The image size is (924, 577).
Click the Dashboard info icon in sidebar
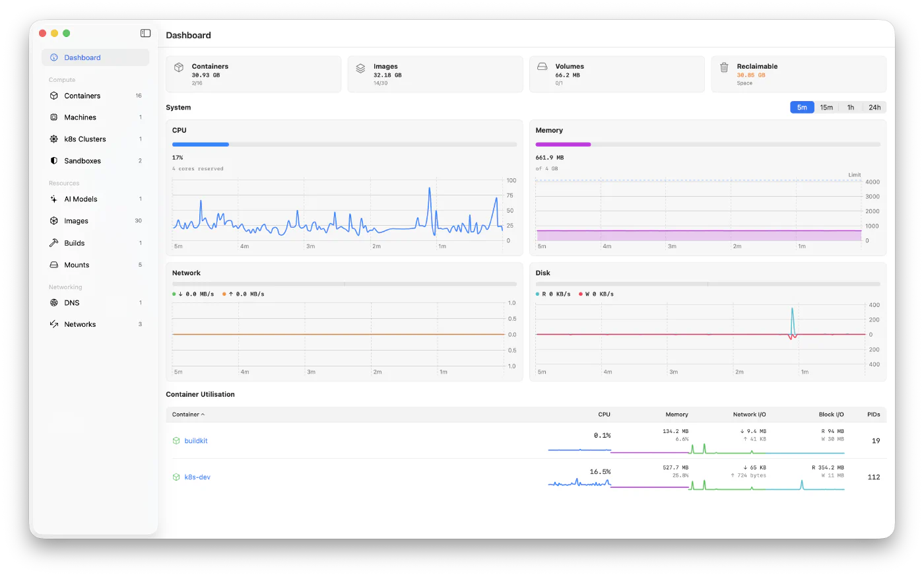54,57
